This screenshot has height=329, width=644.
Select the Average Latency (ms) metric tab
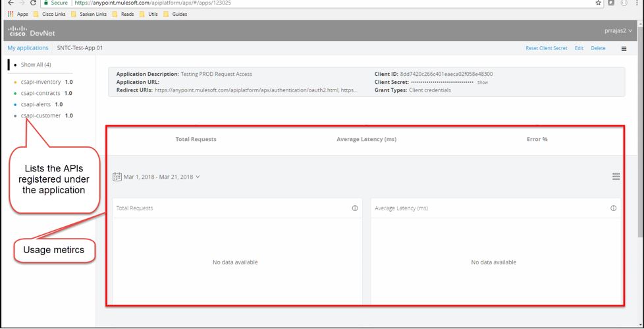tap(366, 139)
